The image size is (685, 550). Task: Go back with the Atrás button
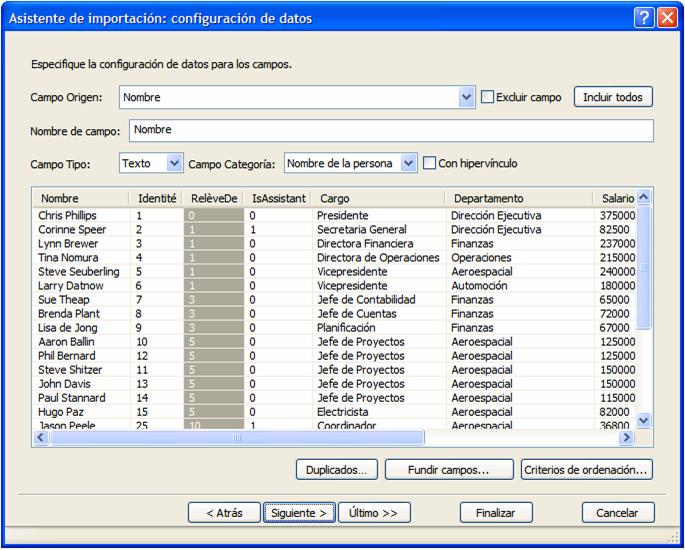tap(224, 513)
